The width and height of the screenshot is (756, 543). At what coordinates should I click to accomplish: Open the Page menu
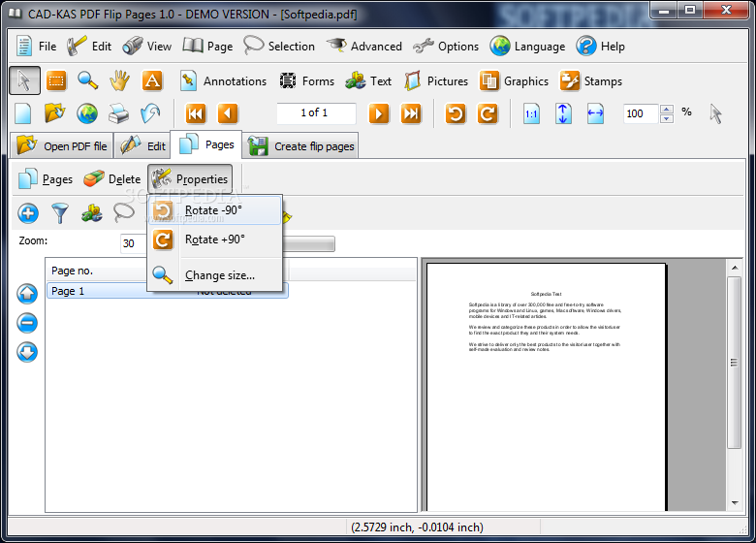point(207,47)
